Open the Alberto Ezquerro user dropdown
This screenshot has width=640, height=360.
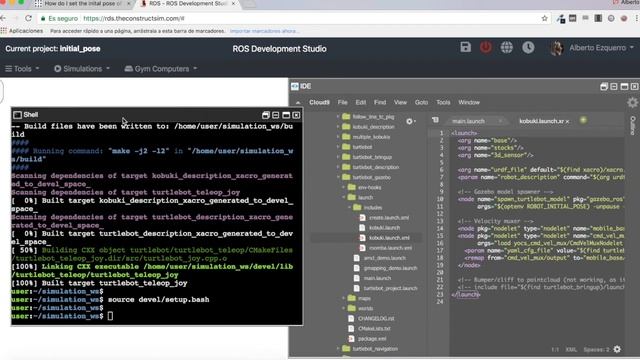[x=593, y=48]
